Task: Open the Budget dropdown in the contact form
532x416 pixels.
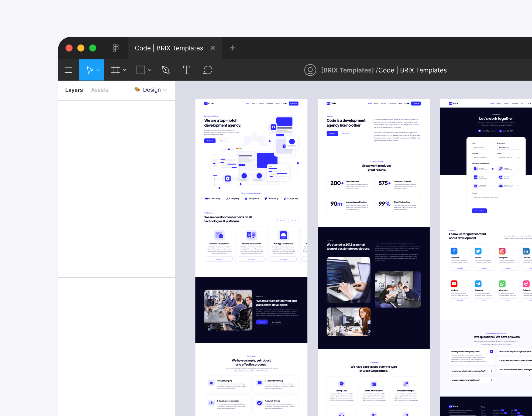Action: click(x=508, y=157)
